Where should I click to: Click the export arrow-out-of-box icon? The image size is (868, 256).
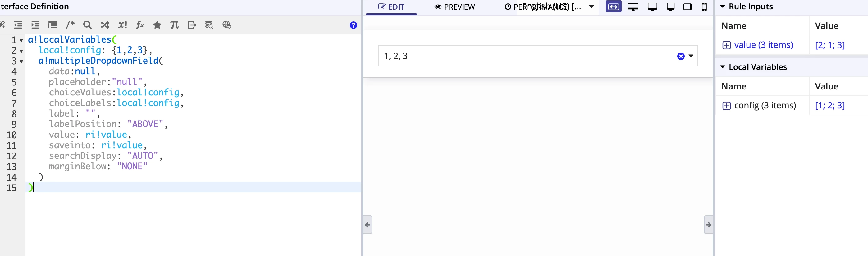click(x=192, y=25)
